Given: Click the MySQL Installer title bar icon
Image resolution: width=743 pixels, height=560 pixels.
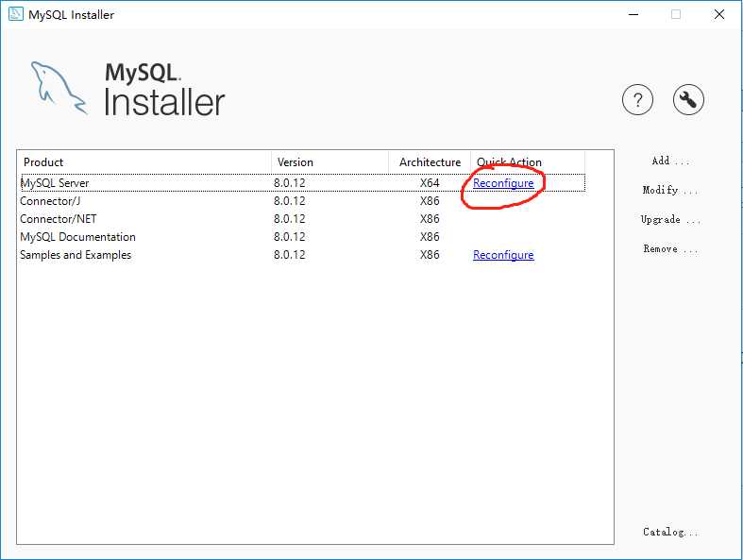Looking at the screenshot, I should click(16, 14).
